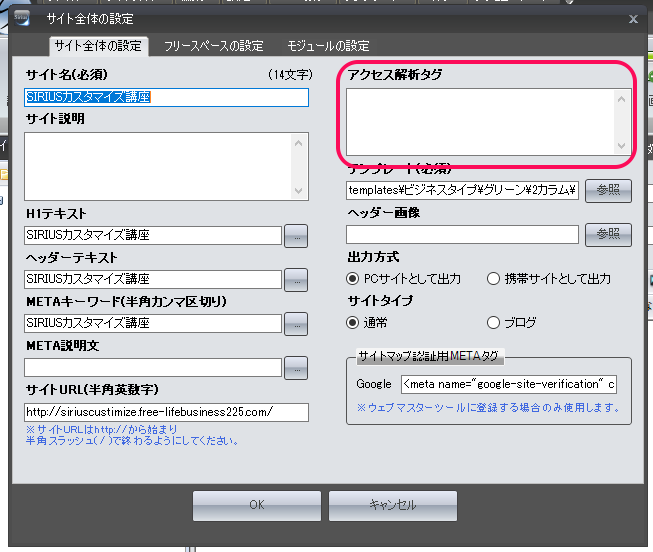
Task: Open the META説明文 ellipsis editor button
Action: [296, 368]
